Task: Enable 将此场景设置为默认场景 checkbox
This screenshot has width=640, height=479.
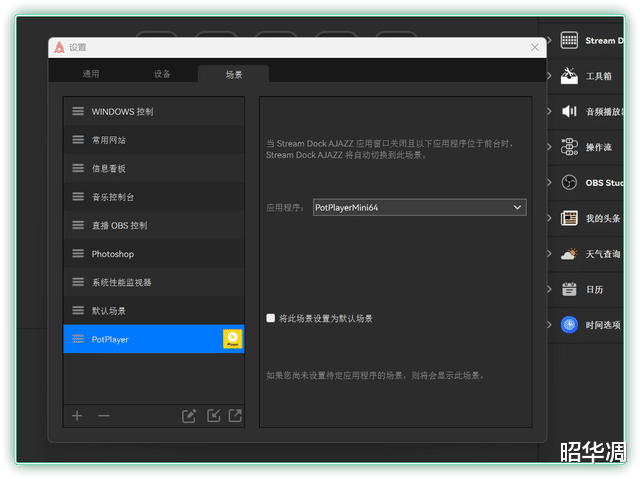Action: pyautogui.click(x=270, y=318)
